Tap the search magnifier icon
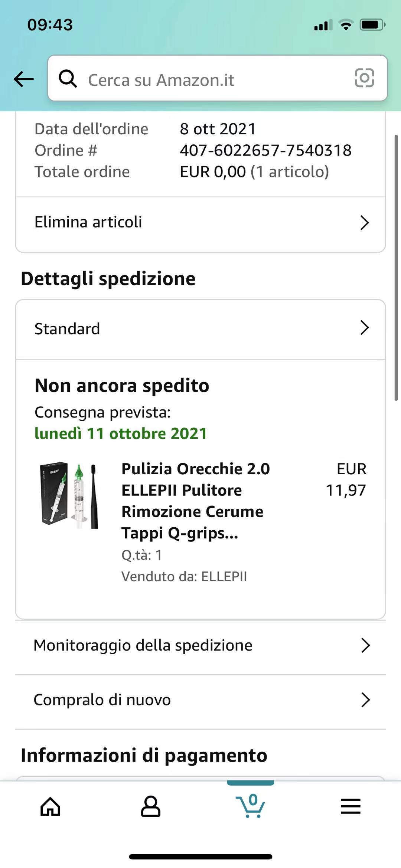Image resolution: width=401 pixels, height=868 pixels. tap(68, 79)
